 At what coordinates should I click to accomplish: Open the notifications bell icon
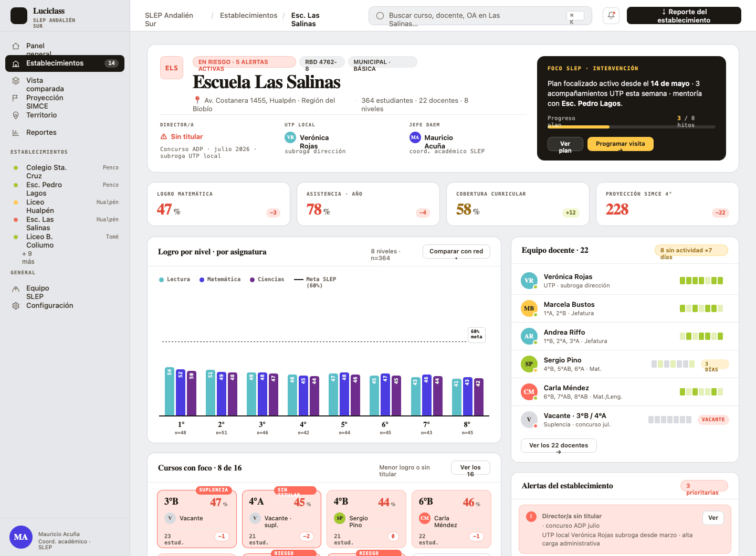click(x=611, y=16)
